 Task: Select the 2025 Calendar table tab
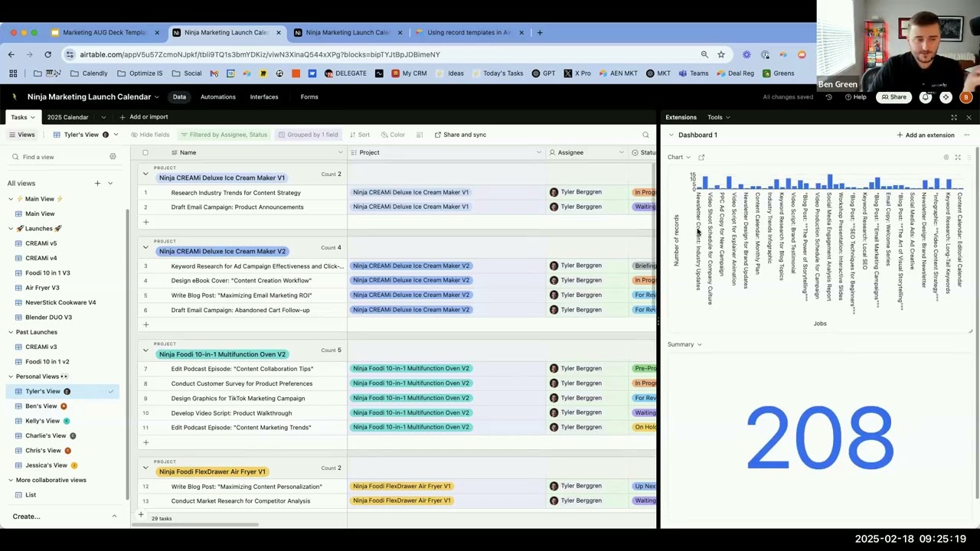[68, 117]
